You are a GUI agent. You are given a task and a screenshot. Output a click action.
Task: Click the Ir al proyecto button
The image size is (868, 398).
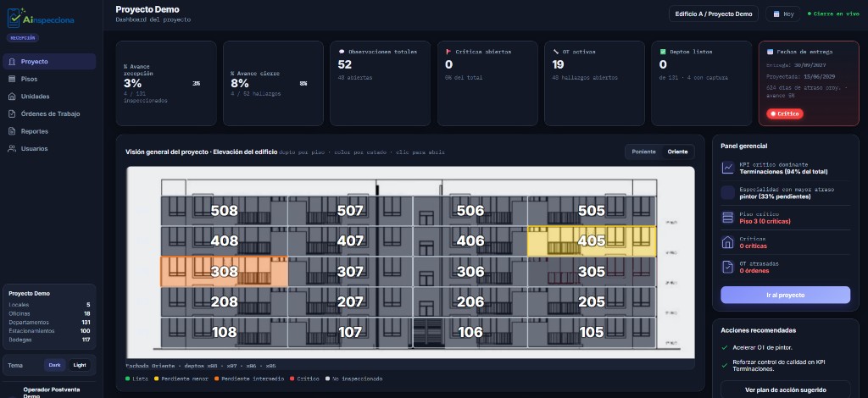[x=785, y=296]
